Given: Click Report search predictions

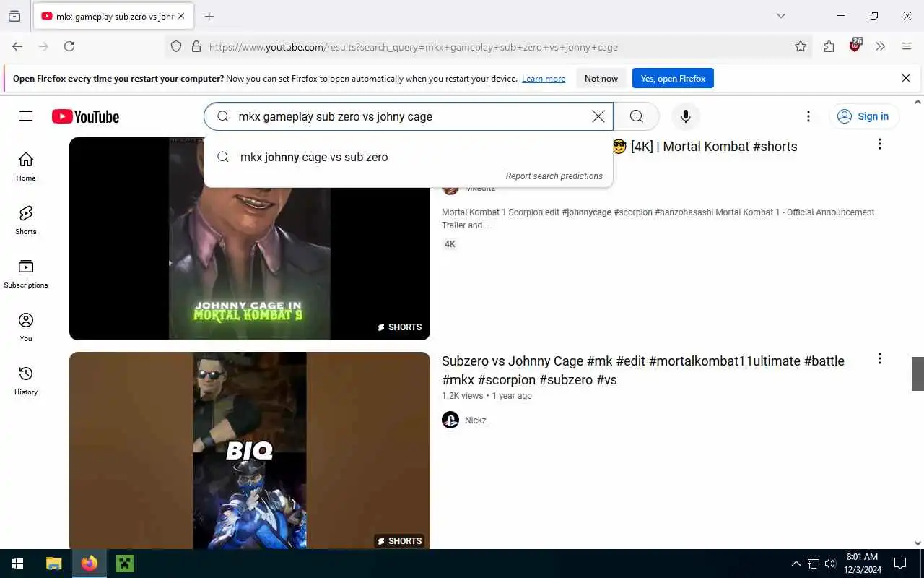Looking at the screenshot, I should click(x=554, y=176).
